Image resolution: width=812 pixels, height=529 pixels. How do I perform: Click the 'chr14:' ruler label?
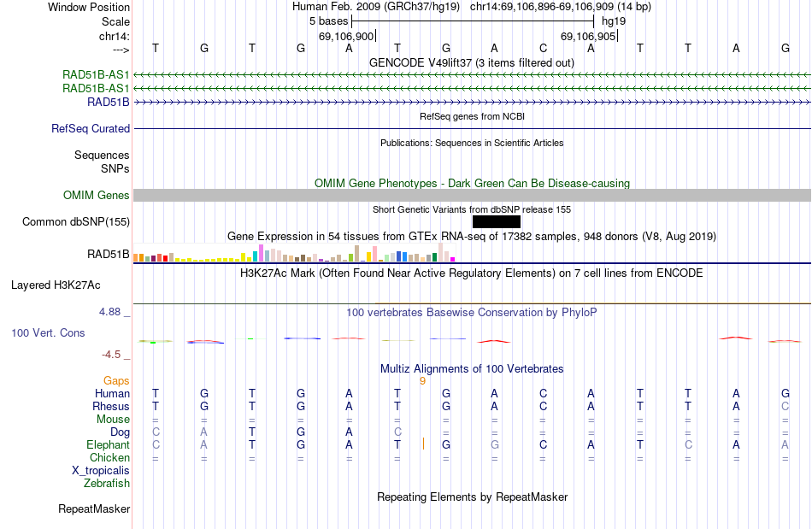pyautogui.click(x=114, y=36)
